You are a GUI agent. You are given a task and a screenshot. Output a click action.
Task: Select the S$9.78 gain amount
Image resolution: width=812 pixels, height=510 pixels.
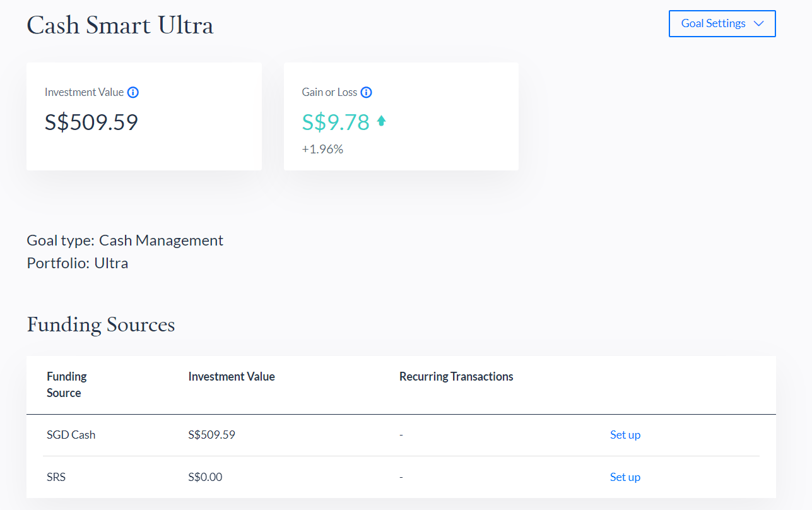[336, 122]
